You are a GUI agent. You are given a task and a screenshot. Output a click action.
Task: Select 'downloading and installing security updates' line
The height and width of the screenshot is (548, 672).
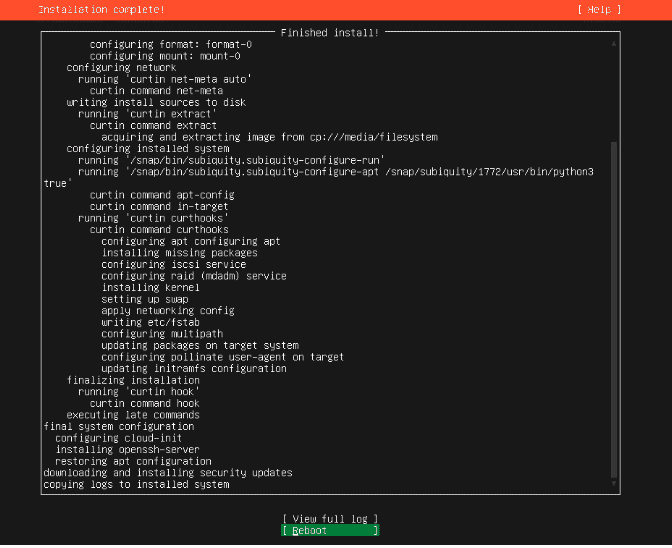168,473
